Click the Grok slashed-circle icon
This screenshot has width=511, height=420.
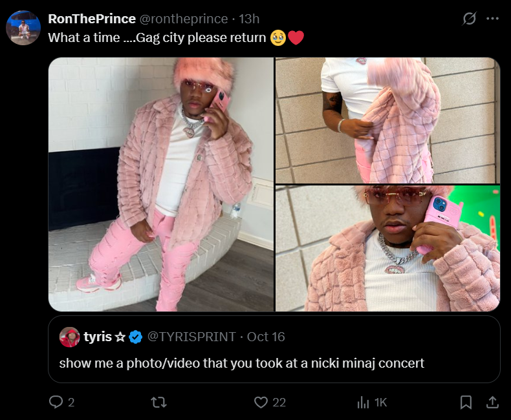(x=470, y=19)
